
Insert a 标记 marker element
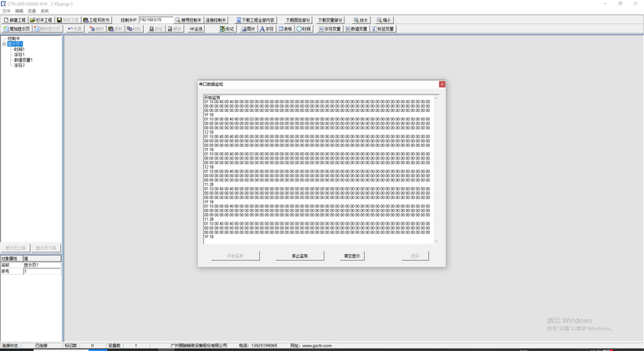(x=227, y=28)
